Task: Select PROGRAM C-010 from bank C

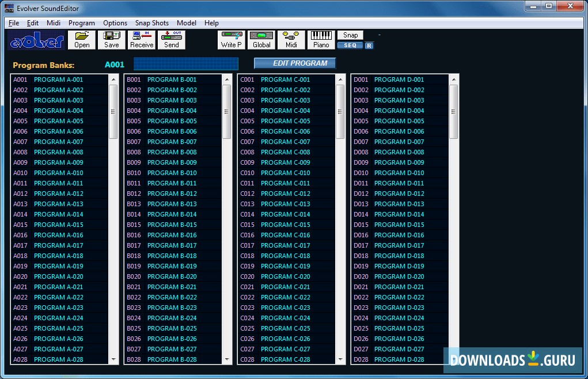Action: click(284, 173)
